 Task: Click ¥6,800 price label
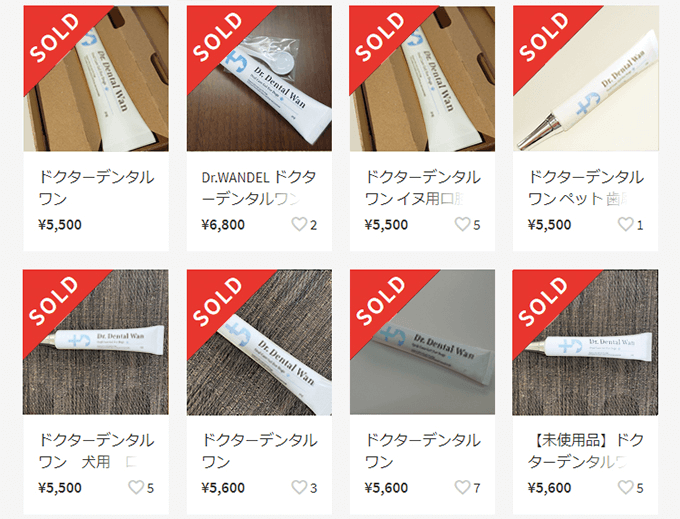223,225
